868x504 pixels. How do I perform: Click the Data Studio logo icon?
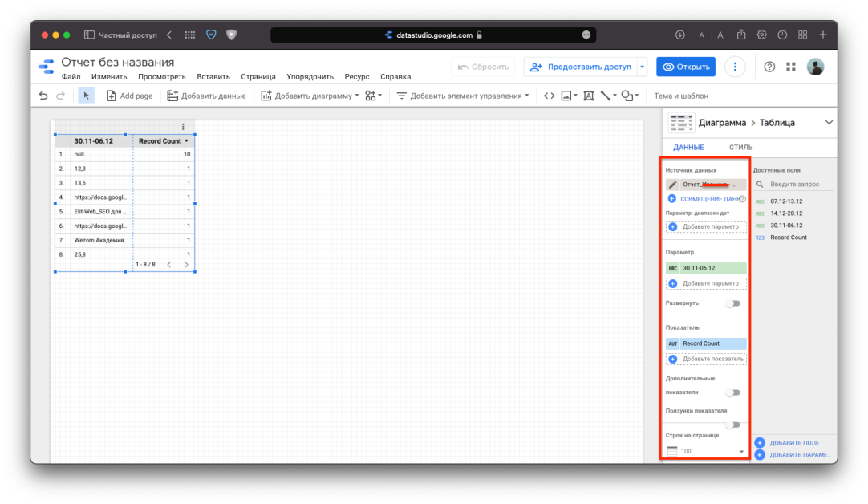click(47, 67)
